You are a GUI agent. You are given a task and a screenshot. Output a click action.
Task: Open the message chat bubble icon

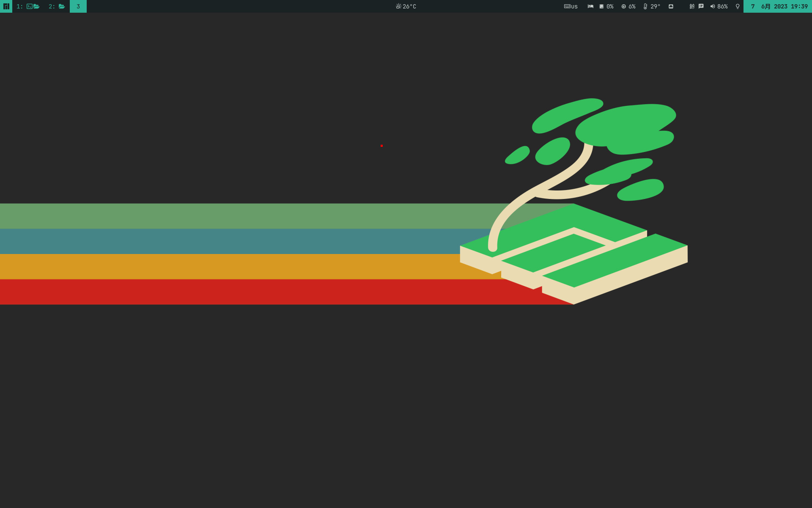point(701,6)
